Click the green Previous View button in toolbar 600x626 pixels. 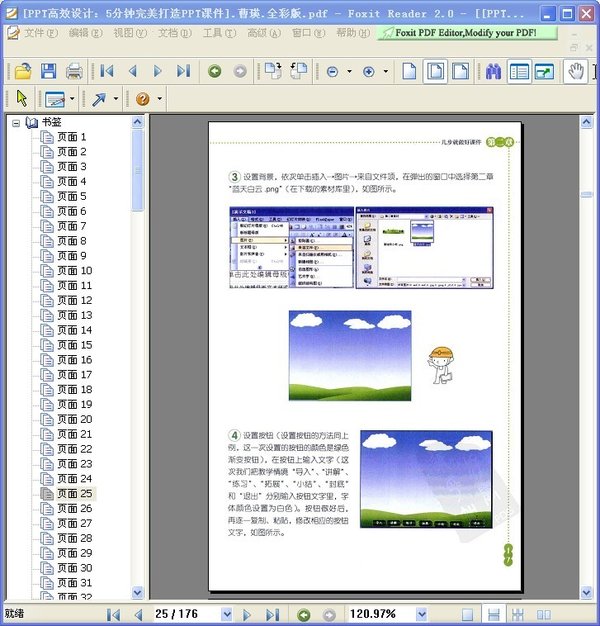click(215, 71)
